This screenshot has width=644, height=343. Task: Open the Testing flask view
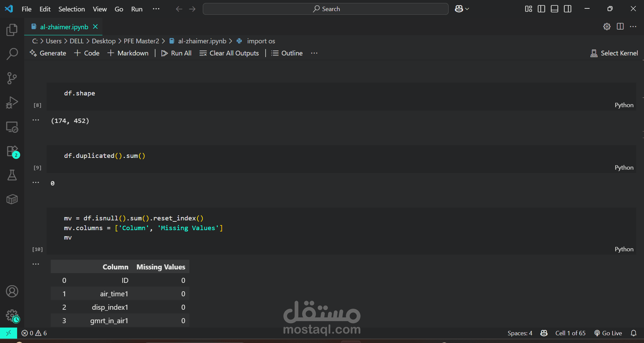click(x=12, y=175)
